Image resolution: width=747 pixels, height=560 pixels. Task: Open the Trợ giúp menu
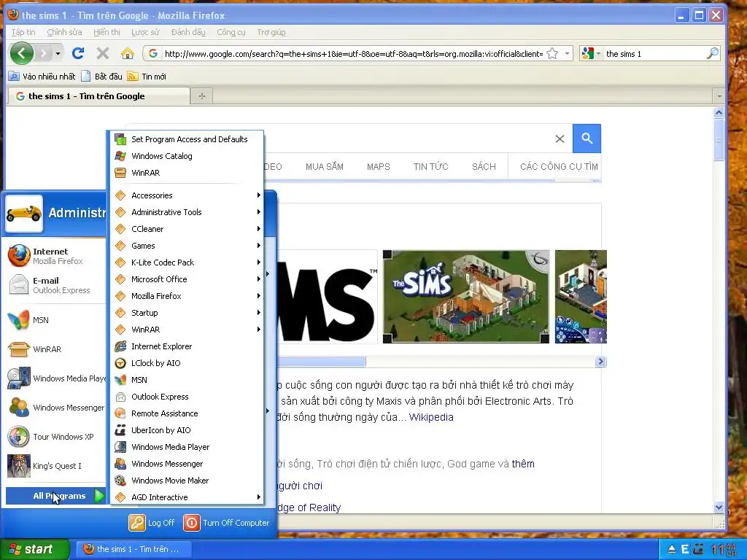(271, 32)
